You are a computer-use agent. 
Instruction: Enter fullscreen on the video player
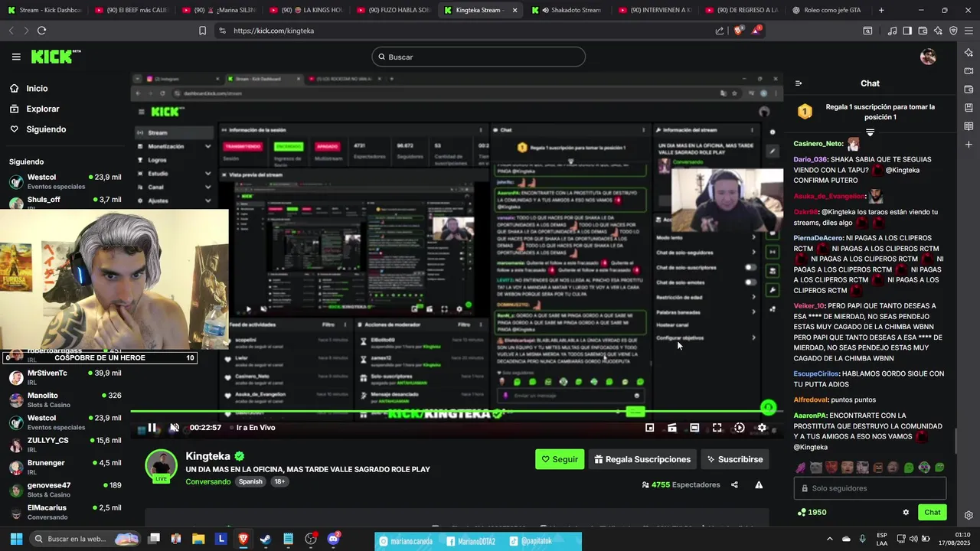(x=717, y=428)
